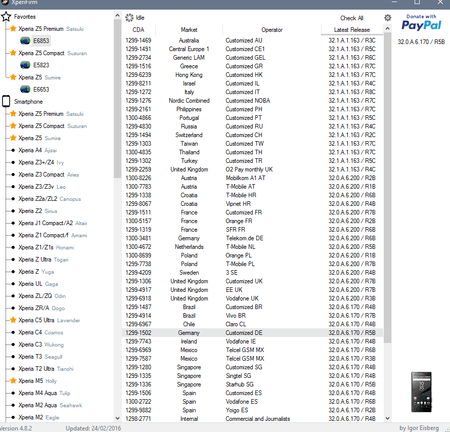Viewport: 450px width, 432px height.
Task: Select Xperia T2 Ultra Tianchi
Action: (46, 369)
